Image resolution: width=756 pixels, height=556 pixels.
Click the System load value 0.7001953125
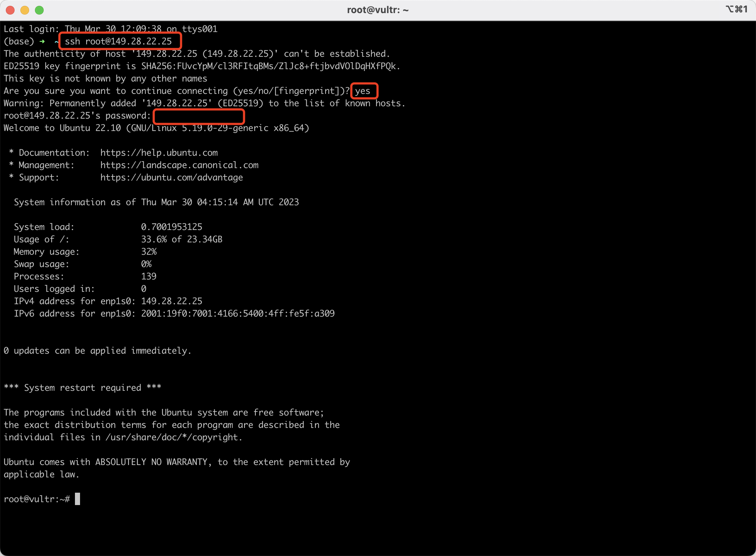click(x=172, y=227)
